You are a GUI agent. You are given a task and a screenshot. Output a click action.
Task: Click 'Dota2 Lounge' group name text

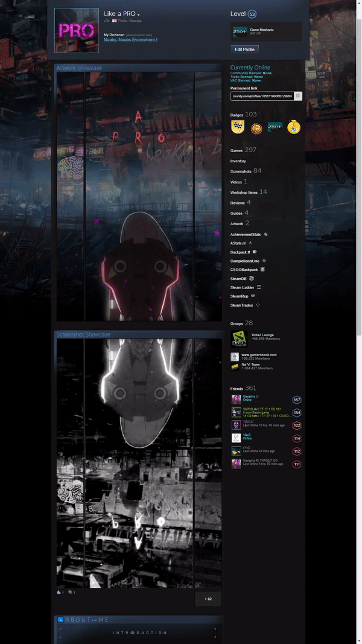pyautogui.click(x=262, y=335)
